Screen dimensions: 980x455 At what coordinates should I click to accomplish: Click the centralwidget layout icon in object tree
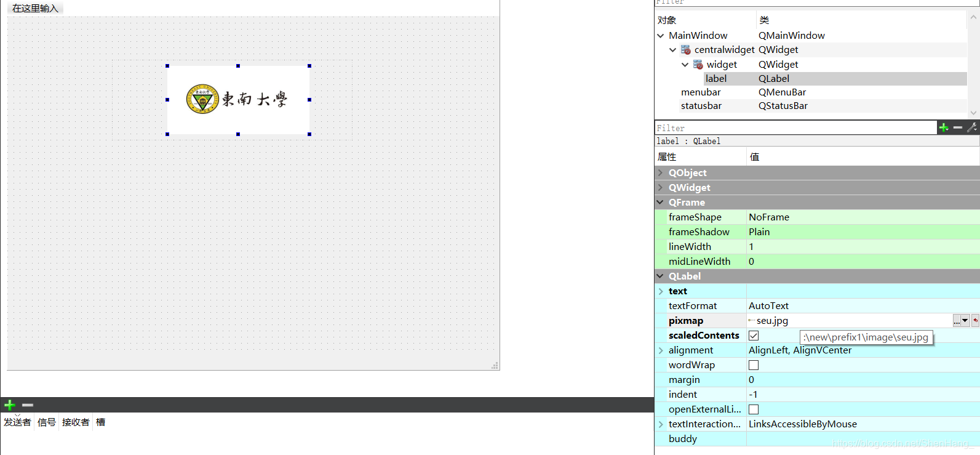(686, 50)
